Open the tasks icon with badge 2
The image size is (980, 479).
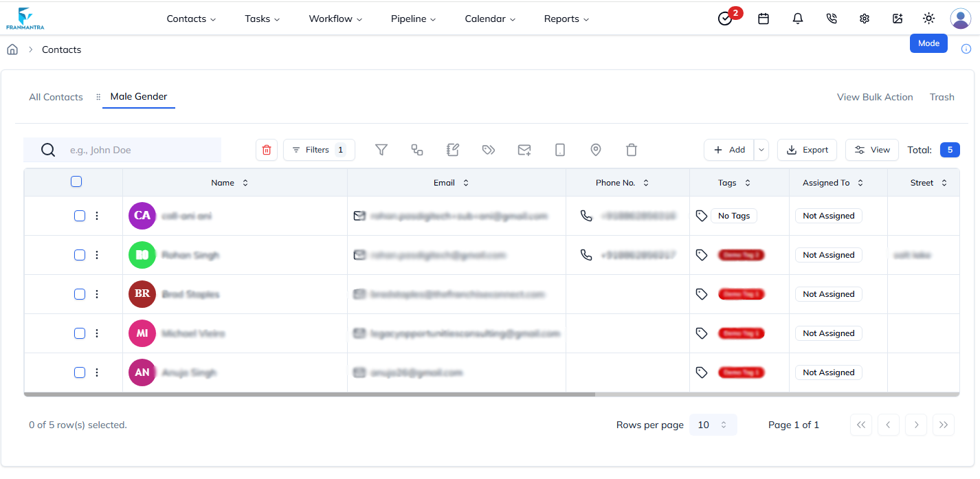coord(725,19)
